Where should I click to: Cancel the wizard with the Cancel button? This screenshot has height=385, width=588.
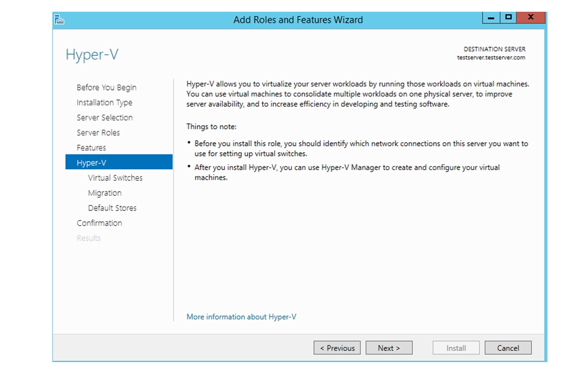pos(508,348)
